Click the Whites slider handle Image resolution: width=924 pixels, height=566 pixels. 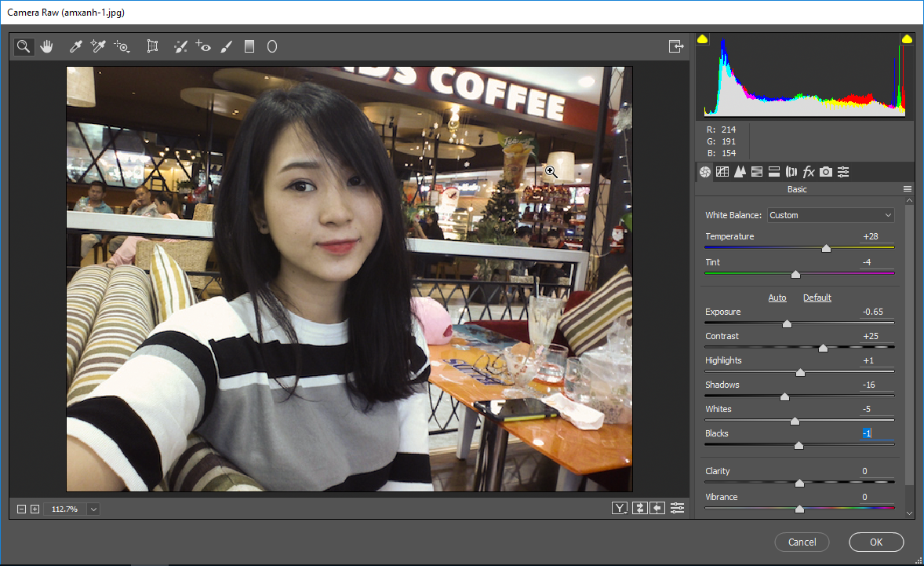tap(795, 422)
